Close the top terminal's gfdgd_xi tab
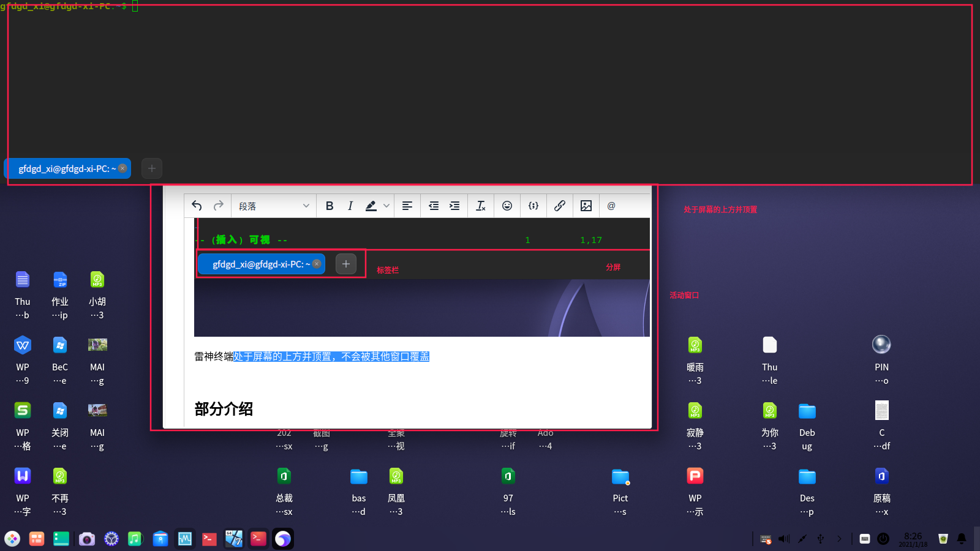This screenshot has width=980, height=551. coord(123,168)
